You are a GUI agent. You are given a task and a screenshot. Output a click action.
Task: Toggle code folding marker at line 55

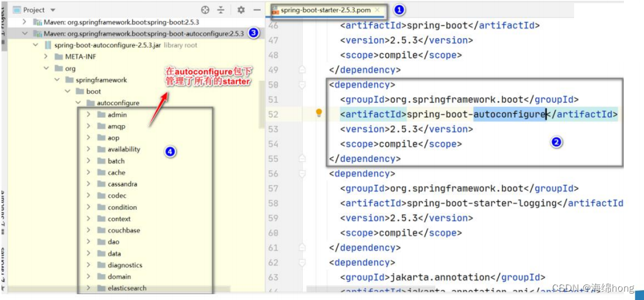click(x=302, y=159)
